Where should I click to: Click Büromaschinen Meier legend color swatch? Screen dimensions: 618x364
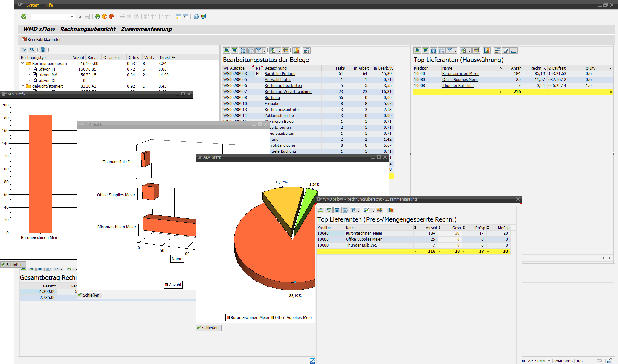pos(228,318)
